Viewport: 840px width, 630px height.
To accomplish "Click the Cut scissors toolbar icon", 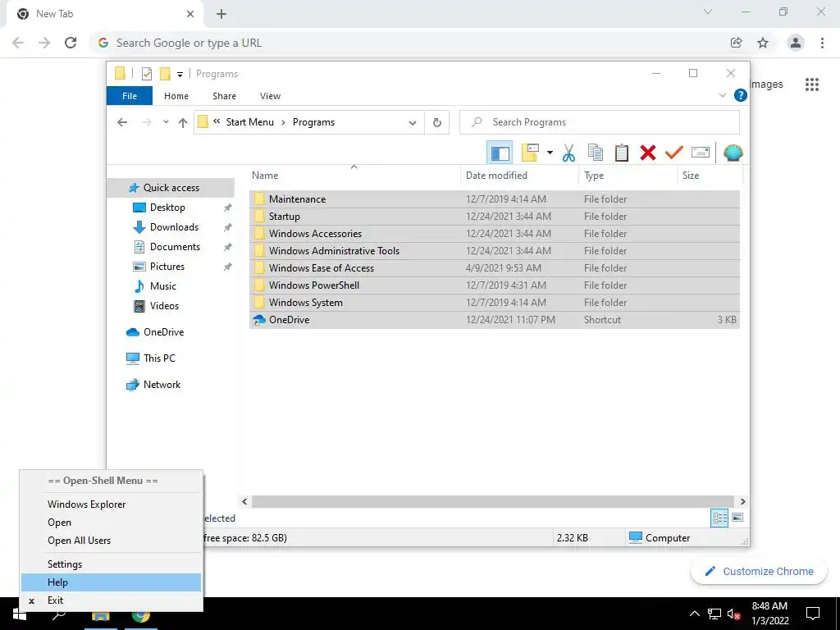I will [569, 153].
